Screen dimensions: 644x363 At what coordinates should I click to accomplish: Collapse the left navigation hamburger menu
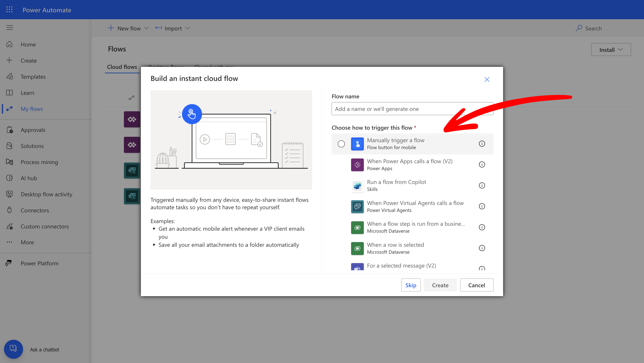(x=9, y=27)
